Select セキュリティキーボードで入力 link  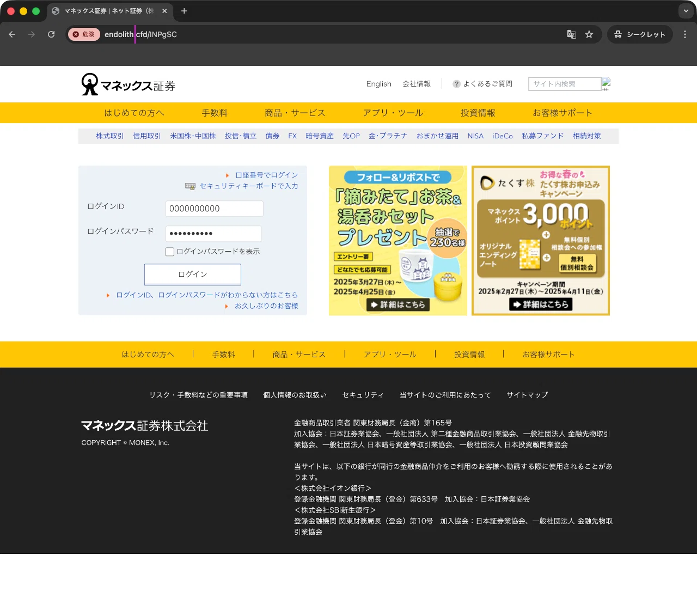click(x=249, y=186)
